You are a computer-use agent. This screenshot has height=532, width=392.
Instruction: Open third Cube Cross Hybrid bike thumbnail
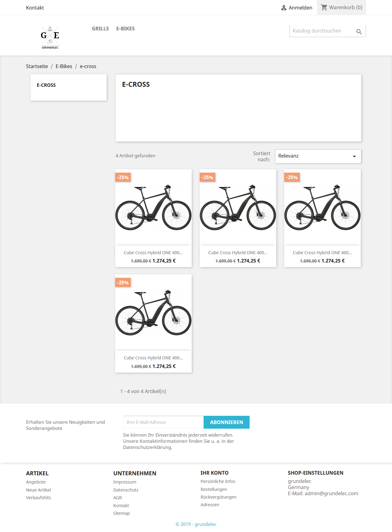[322, 208]
